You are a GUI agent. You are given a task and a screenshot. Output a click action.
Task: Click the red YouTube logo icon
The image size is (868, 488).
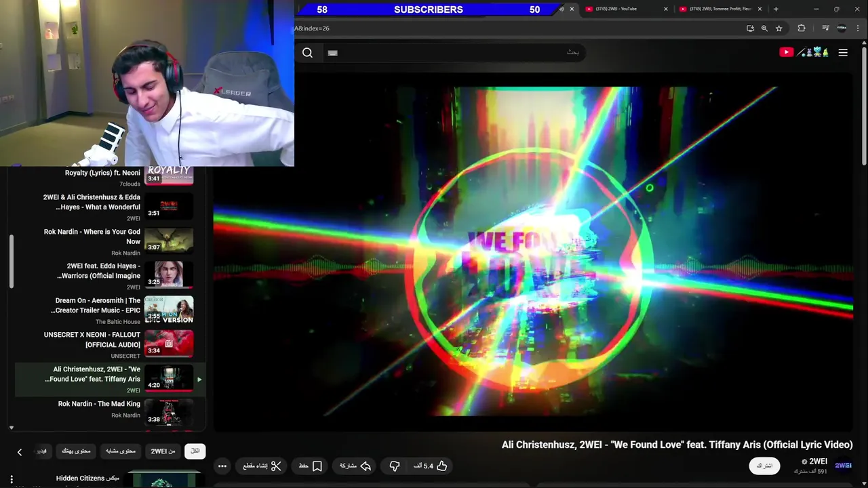coord(786,52)
